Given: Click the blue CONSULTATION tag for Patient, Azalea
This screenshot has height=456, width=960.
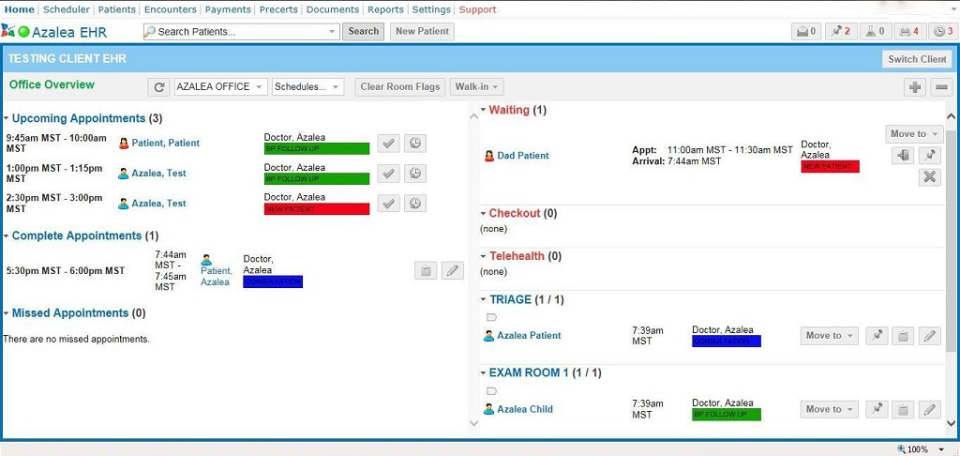Looking at the screenshot, I should (272, 282).
